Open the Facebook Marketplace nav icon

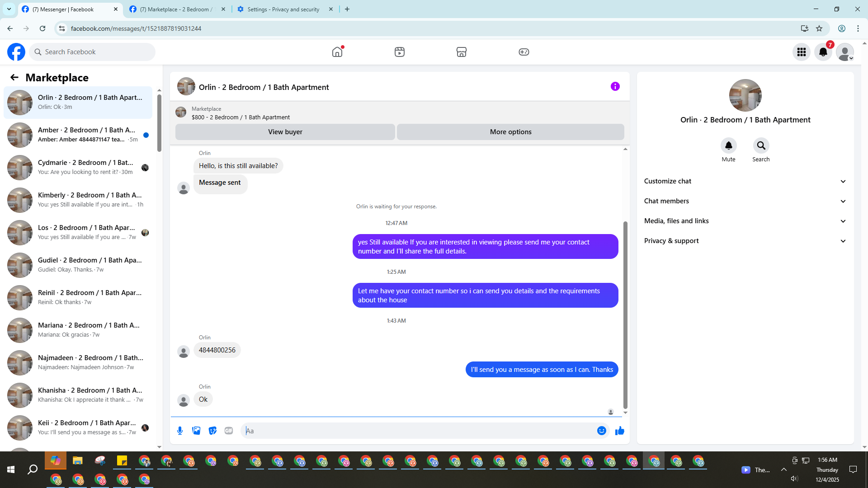461,52
